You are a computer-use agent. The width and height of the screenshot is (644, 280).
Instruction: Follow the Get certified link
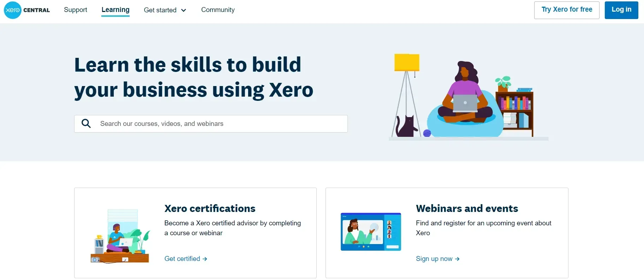(186, 259)
